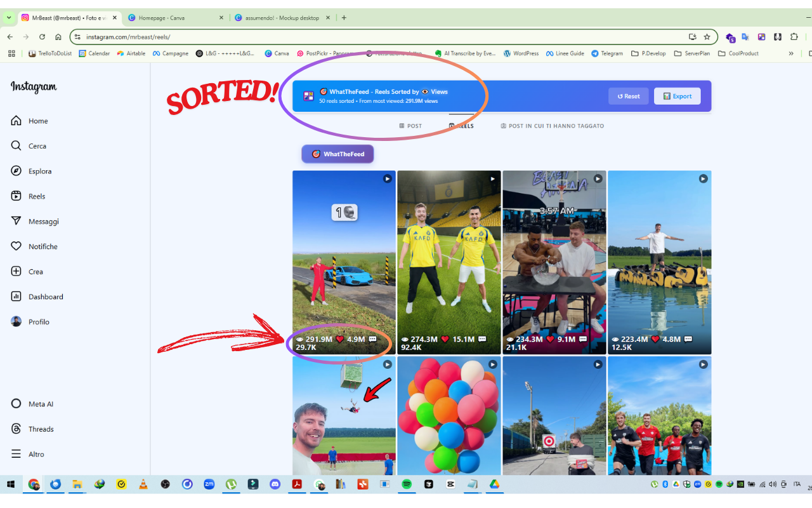The width and height of the screenshot is (812, 508).
Task: Open the Dashboard sidebar item
Action: pos(37,297)
